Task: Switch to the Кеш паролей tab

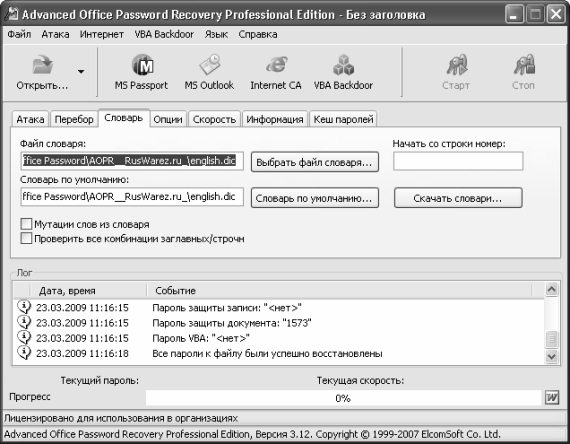Action: coord(343,119)
